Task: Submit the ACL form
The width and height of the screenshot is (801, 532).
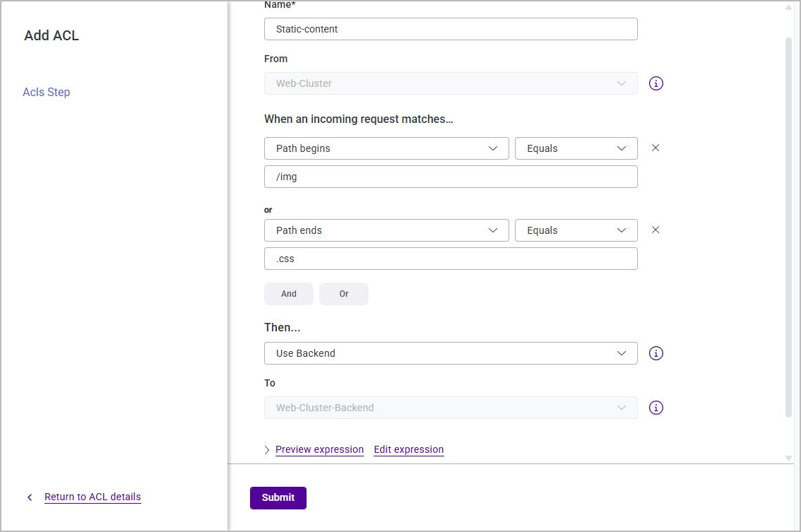Action: 278,498
